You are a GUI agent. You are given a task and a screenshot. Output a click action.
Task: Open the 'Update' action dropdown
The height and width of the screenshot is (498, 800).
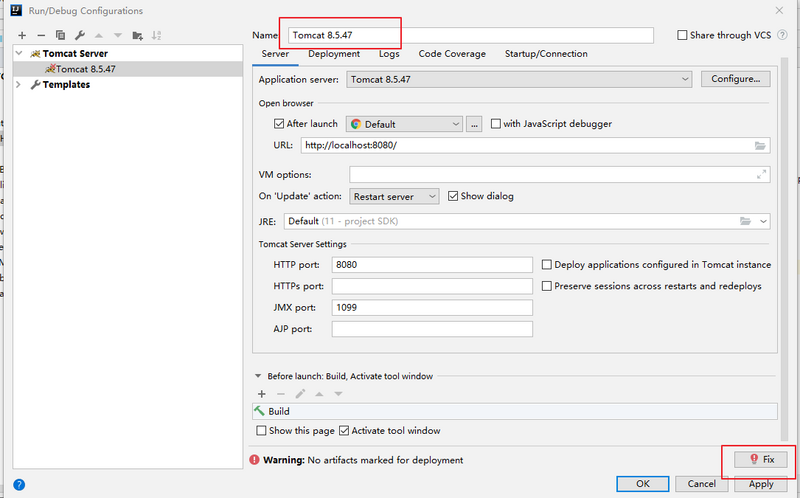[x=395, y=197]
